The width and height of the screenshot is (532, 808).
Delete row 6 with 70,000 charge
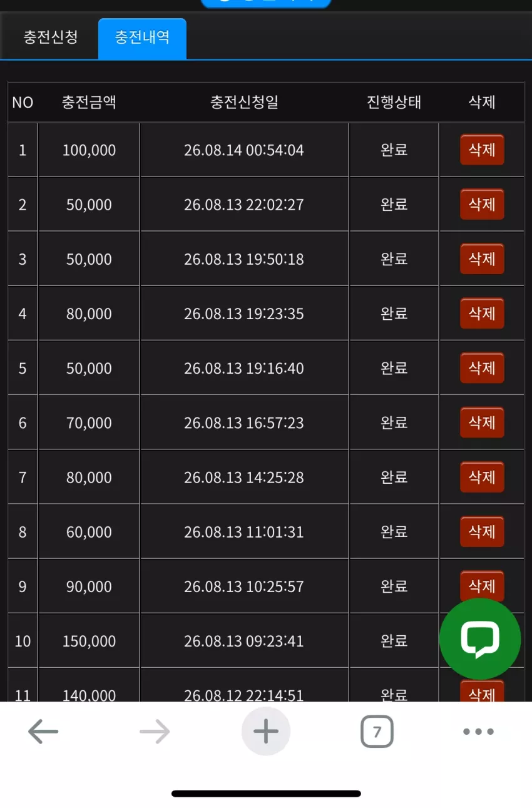coord(482,422)
